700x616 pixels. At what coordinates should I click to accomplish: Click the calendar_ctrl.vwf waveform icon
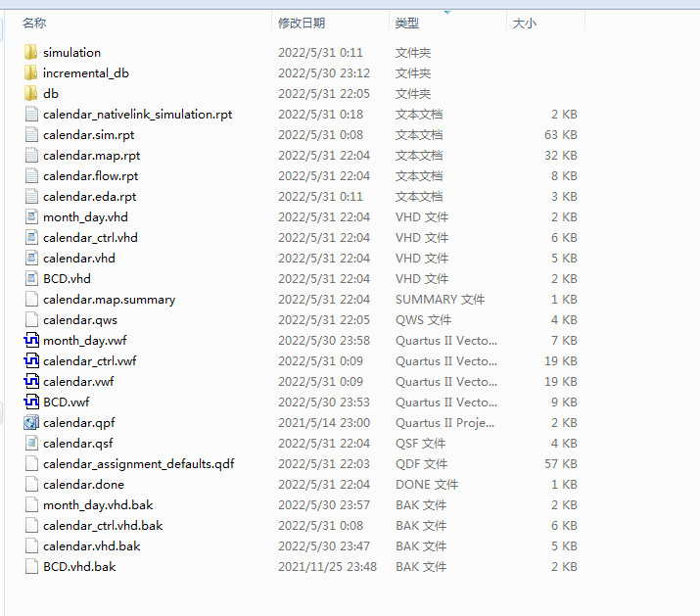tap(31, 361)
